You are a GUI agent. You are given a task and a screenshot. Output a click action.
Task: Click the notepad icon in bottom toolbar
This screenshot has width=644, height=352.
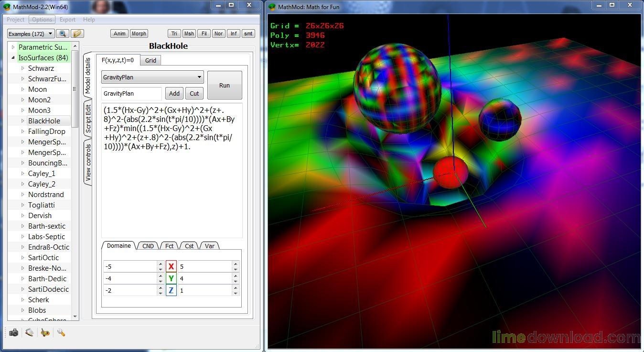30,332
